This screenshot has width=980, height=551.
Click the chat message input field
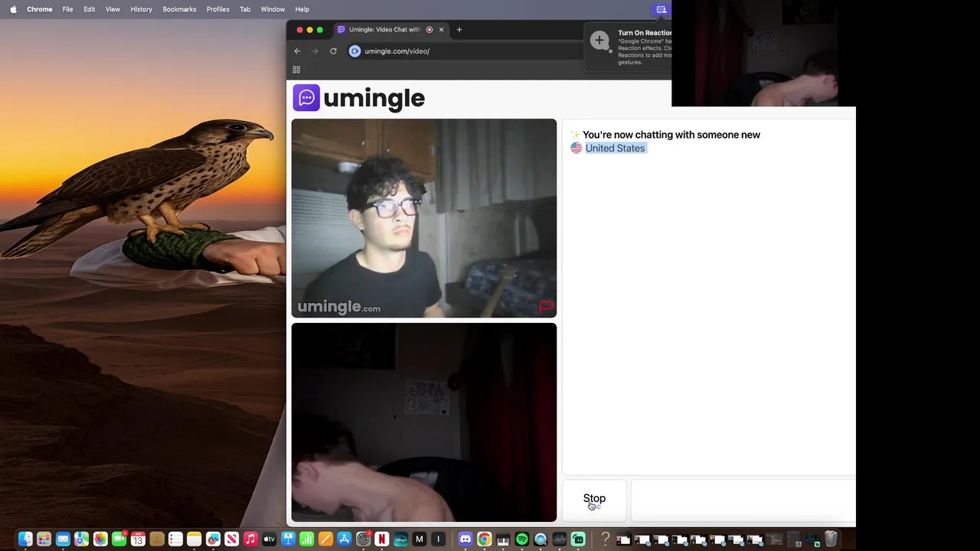(x=743, y=500)
